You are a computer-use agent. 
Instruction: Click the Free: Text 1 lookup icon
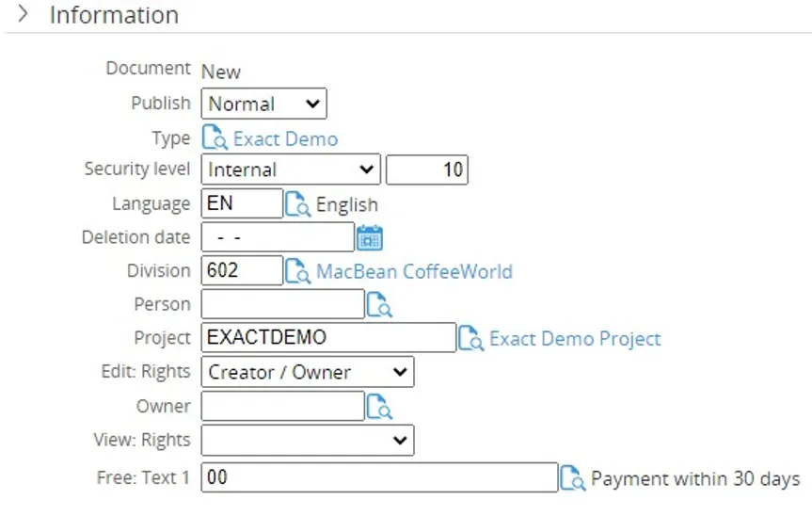click(x=573, y=478)
